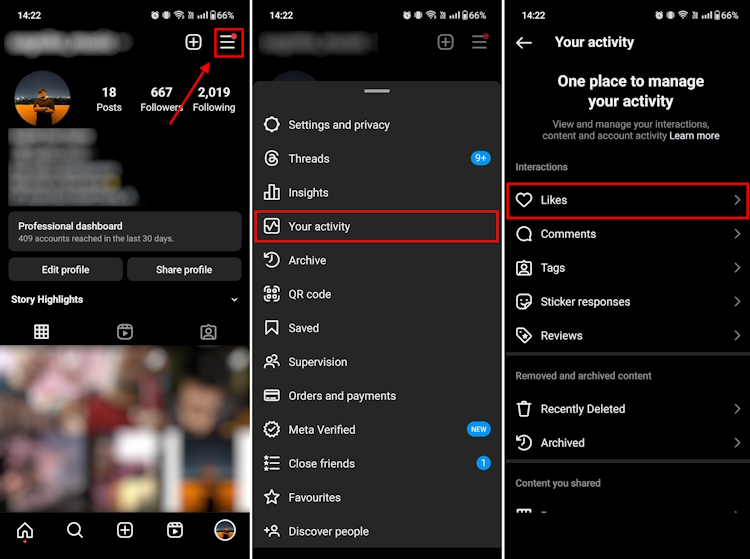The image size is (750, 559).
Task: Follow the Learn more link
Action: click(694, 136)
